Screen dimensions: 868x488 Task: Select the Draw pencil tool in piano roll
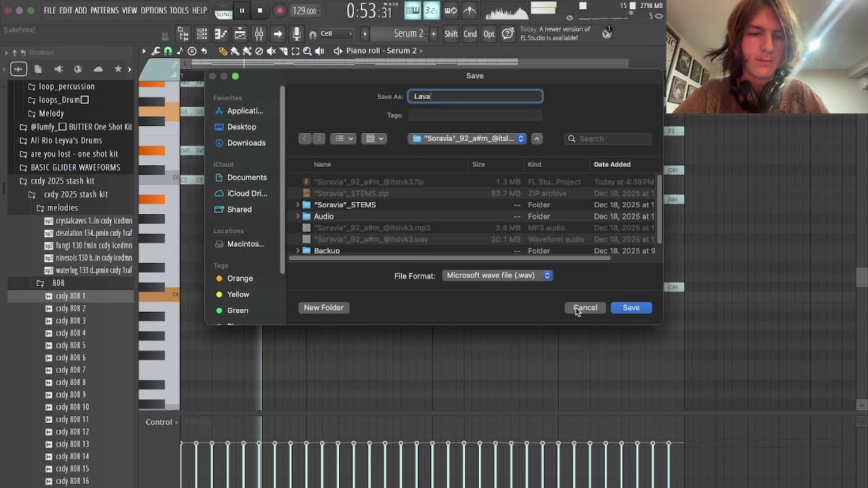223,51
